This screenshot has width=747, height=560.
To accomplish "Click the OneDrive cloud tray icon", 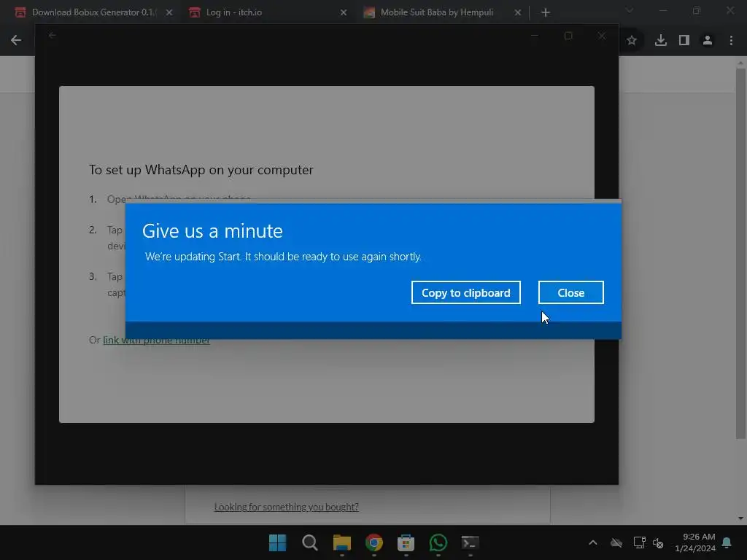I will click(x=616, y=542).
